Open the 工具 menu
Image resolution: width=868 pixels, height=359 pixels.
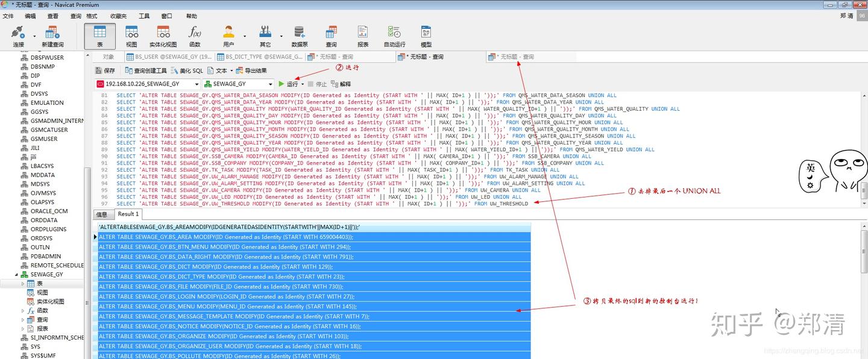pos(143,16)
